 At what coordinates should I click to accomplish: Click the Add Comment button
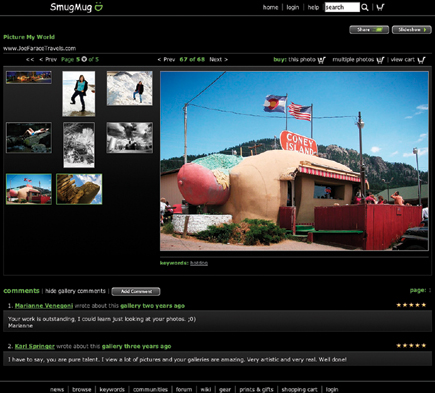[x=136, y=291]
